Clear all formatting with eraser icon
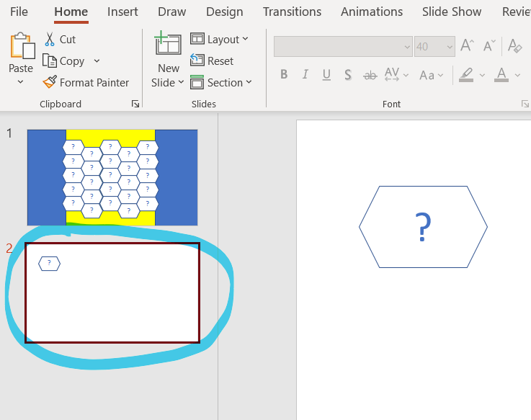 [x=514, y=46]
